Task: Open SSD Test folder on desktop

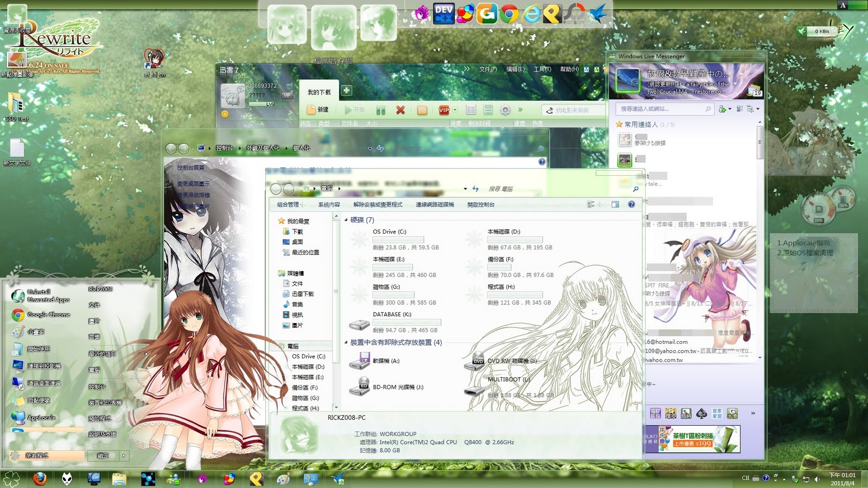Action: point(16,106)
